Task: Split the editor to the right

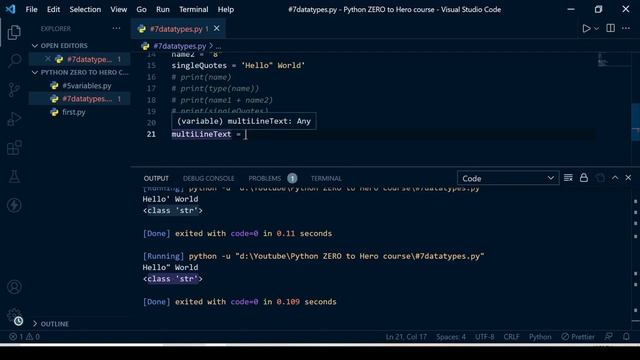Action: 611,28
